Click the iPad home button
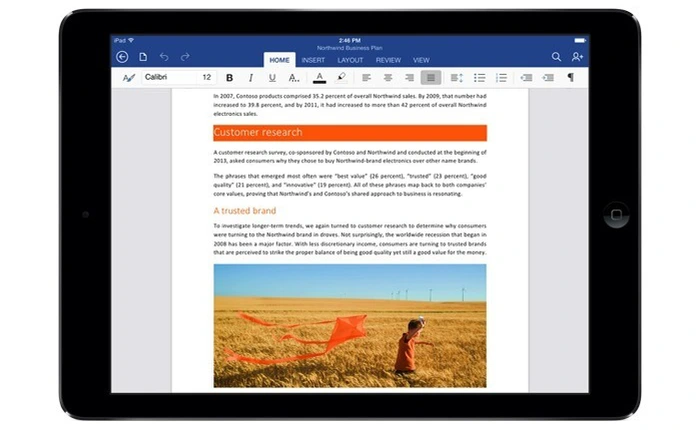The height and width of the screenshot is (430, 700). coord(616,215)
